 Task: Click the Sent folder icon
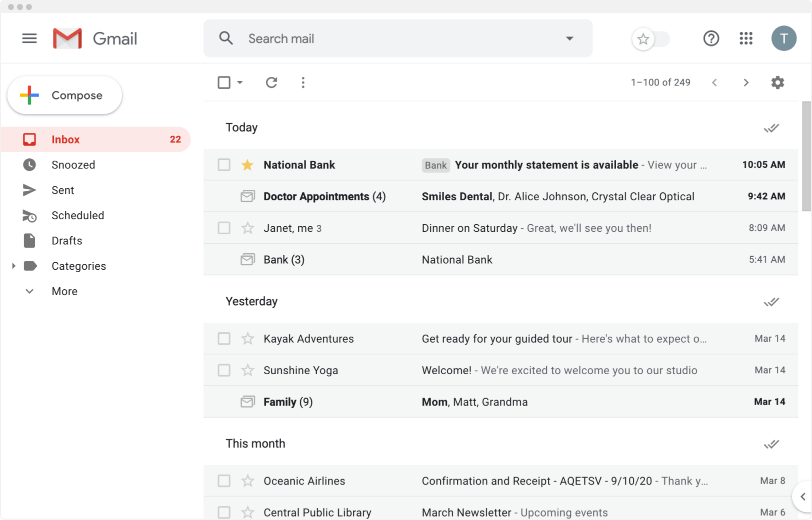29,190
